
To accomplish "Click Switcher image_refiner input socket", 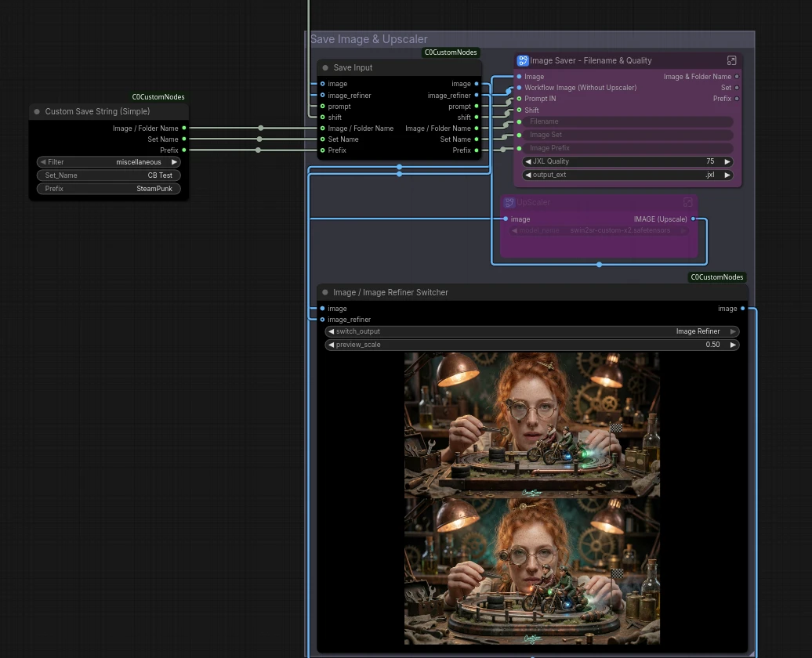I will (323, 320).
